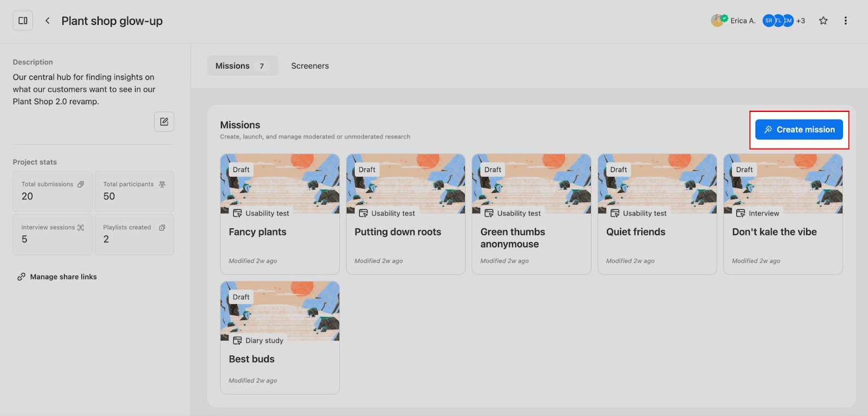The height and width of the screenshot is (416, 868).
Task: Click the SR collaborator avatar
Action: tap(768, 21)
